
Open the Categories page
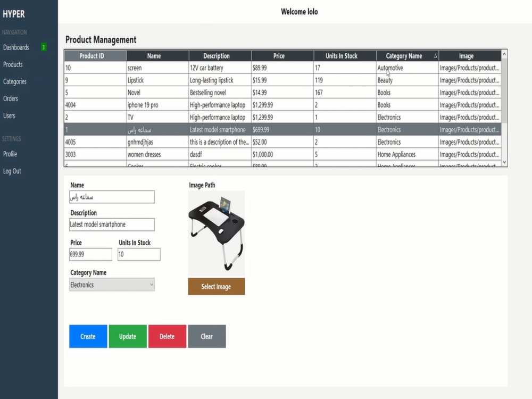tap(14, 81)
